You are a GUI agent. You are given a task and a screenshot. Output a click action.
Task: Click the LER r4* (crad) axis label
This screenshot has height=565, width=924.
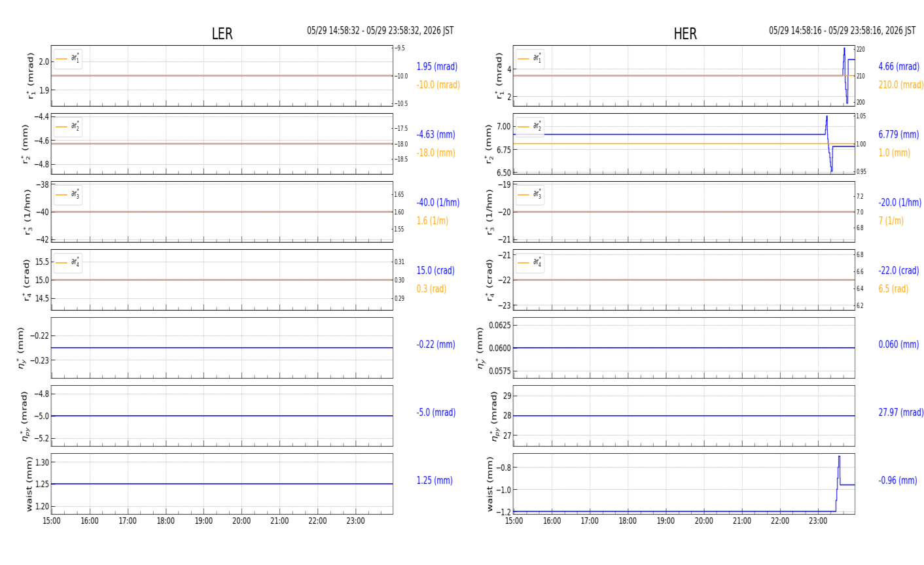pos(27,280)
